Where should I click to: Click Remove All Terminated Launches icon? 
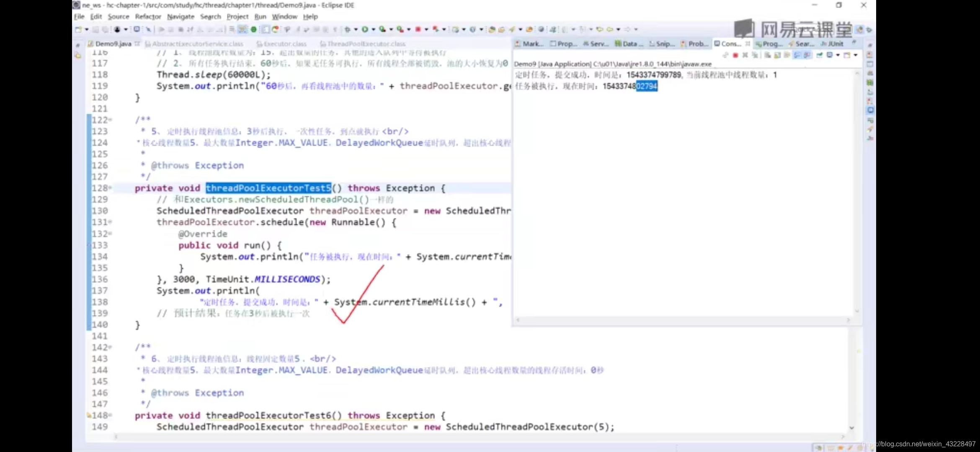pos(755,55)
